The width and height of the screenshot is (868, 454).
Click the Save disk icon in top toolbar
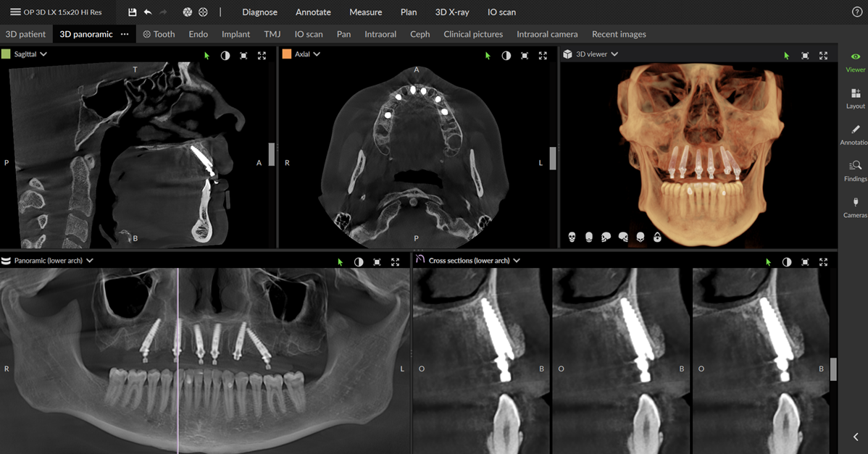[x=132, y=12]
